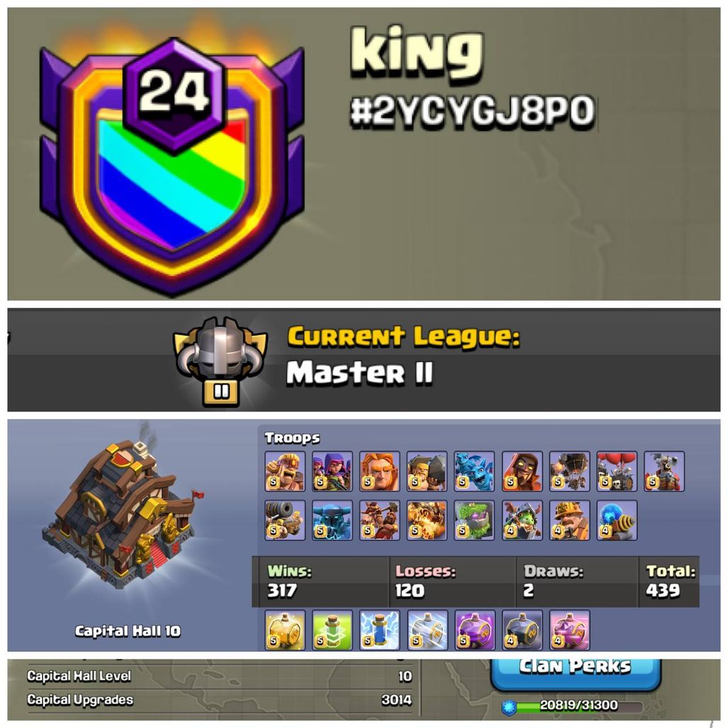The height and width of the screenshot is (728, 728).
Task: Select the Skeleton Barrels troop icon
Action: 617,471
